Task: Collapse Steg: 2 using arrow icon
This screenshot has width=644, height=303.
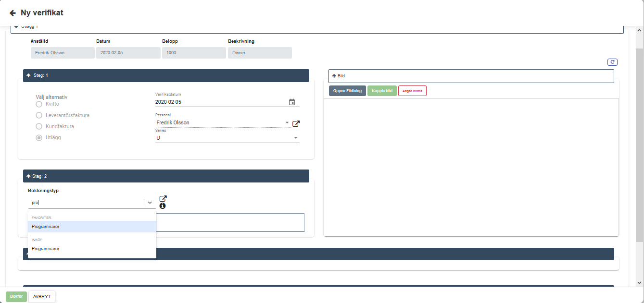Action: [28, 176]
